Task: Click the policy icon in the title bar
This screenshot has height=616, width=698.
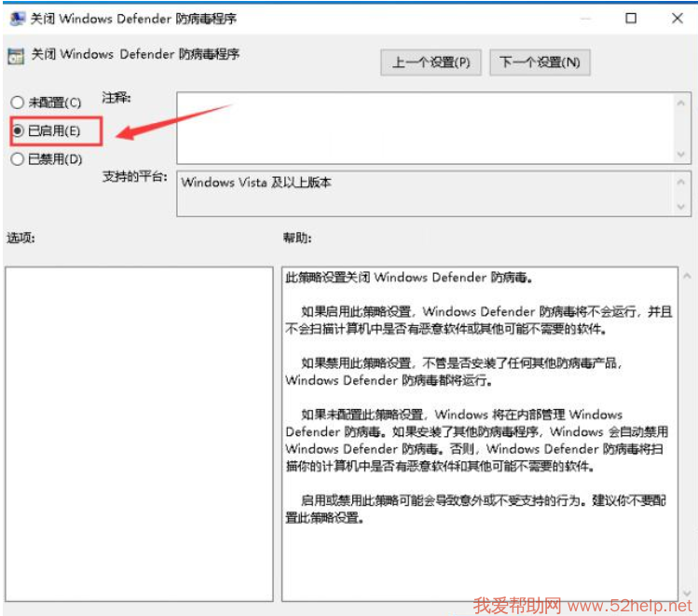Action: [x=17, y=18]
